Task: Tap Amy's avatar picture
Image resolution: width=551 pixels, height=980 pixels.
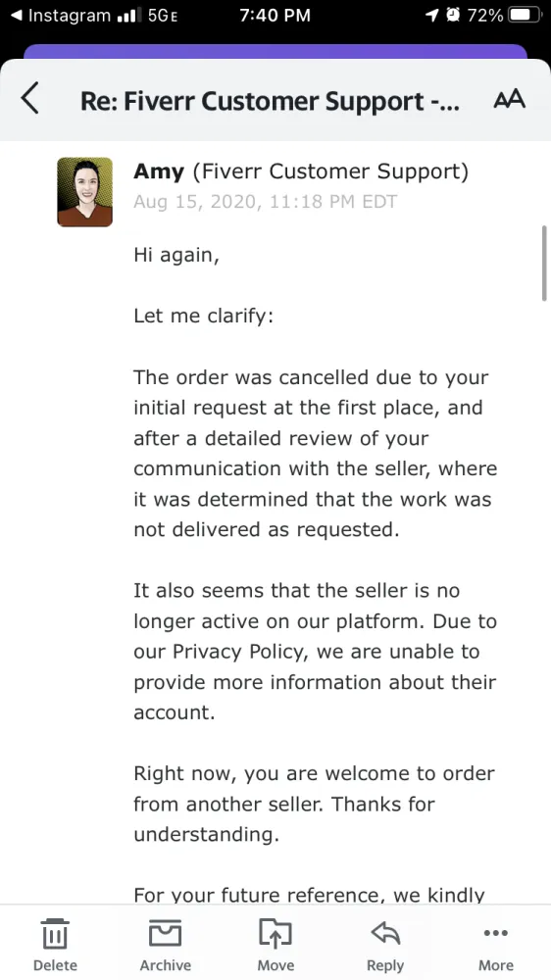Action: (x=85, y=192)
